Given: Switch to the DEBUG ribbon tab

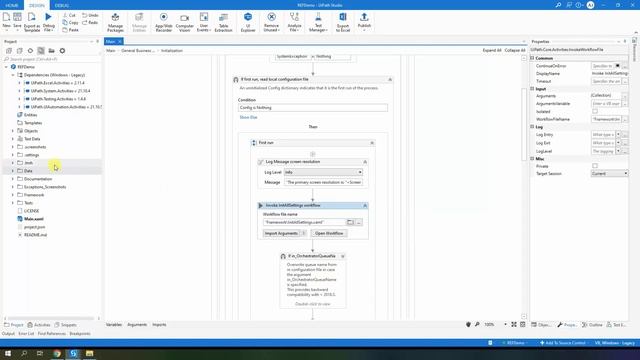Looking at the screenshot, I should pyautogui.click(x=62, y=5).
